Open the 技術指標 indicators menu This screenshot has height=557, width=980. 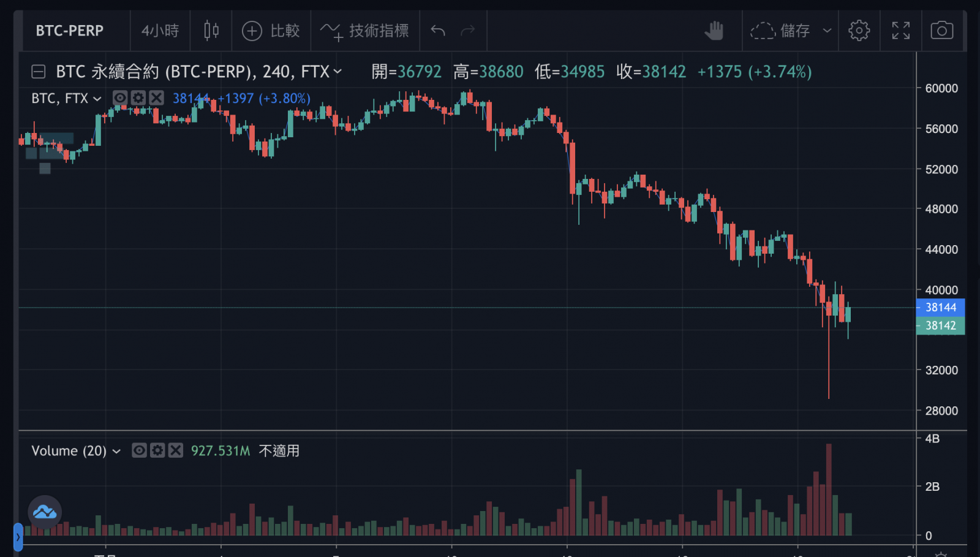point(365,30)
